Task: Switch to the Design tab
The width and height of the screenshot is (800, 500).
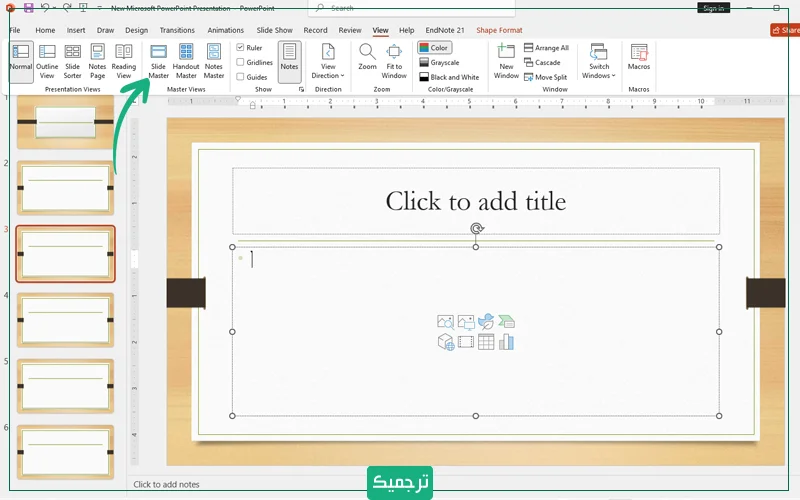Action: tap(136, 30)
